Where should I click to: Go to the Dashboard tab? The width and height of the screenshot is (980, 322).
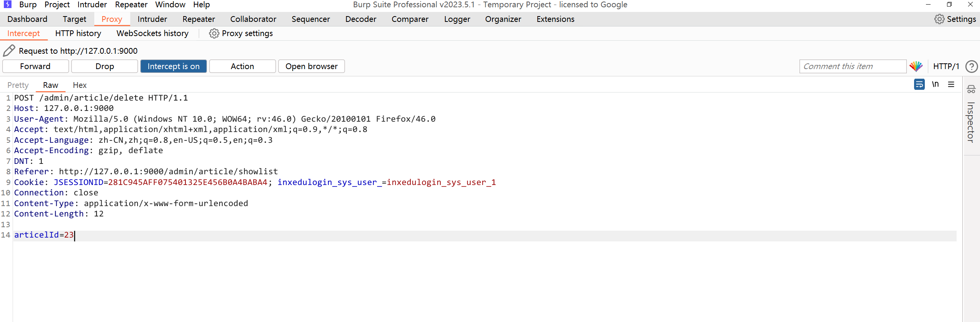[27, 19]
